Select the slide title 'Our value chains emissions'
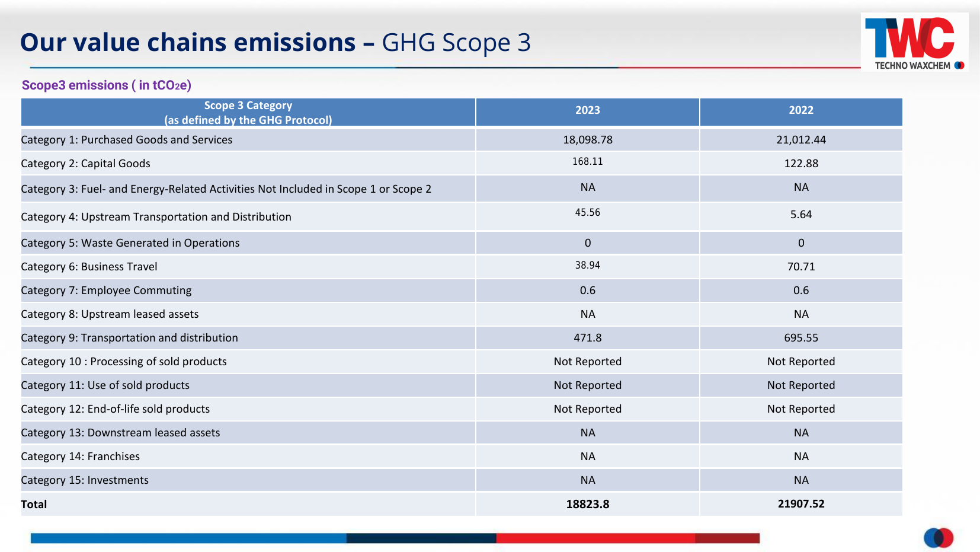980x552 pixels. pos(188,42)
